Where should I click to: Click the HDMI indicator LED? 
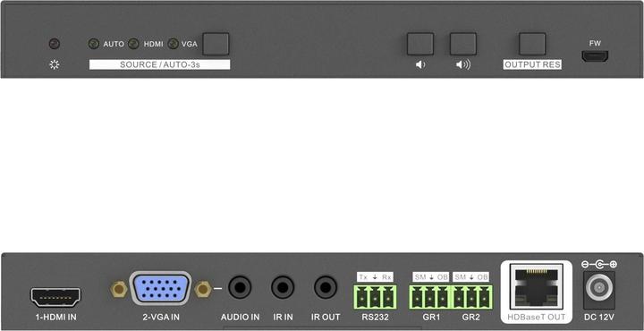[133, 44]
